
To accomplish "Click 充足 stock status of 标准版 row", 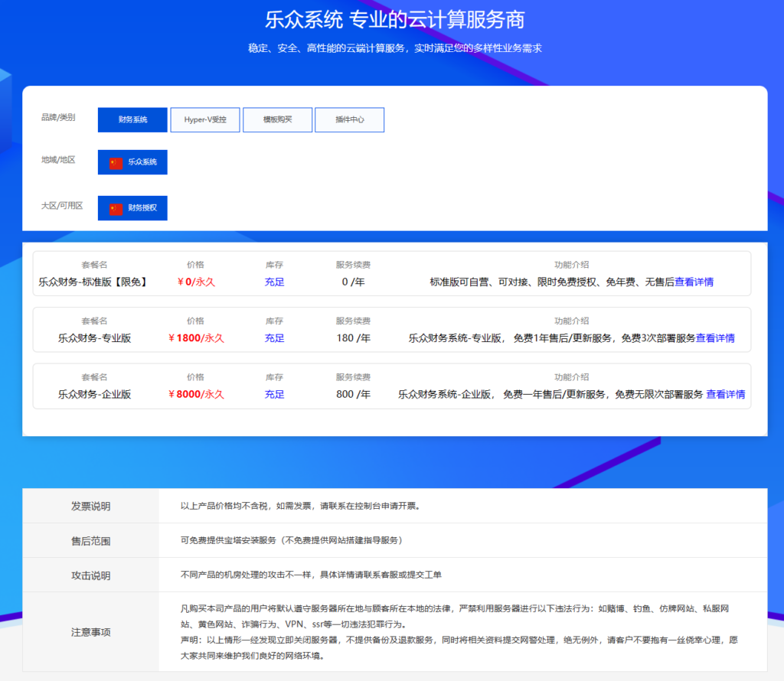I will 275,282.
